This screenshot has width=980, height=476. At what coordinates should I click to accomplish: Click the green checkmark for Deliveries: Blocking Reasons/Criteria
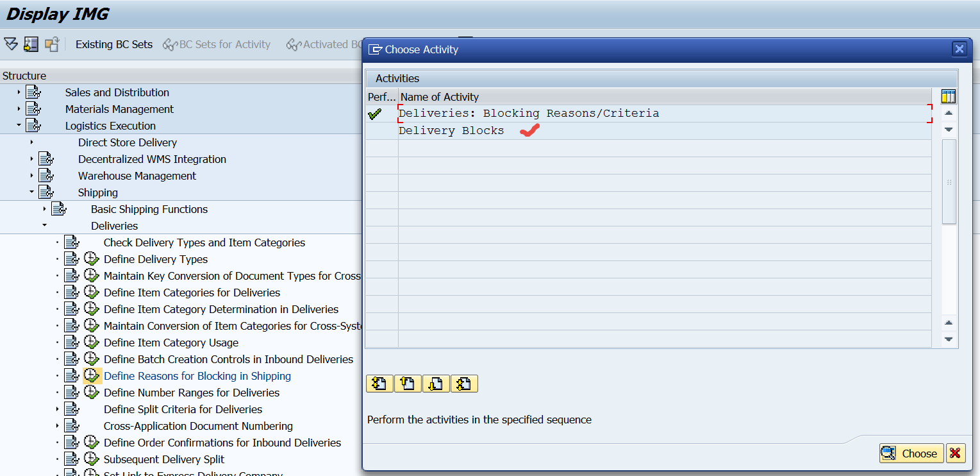[376, 114]
